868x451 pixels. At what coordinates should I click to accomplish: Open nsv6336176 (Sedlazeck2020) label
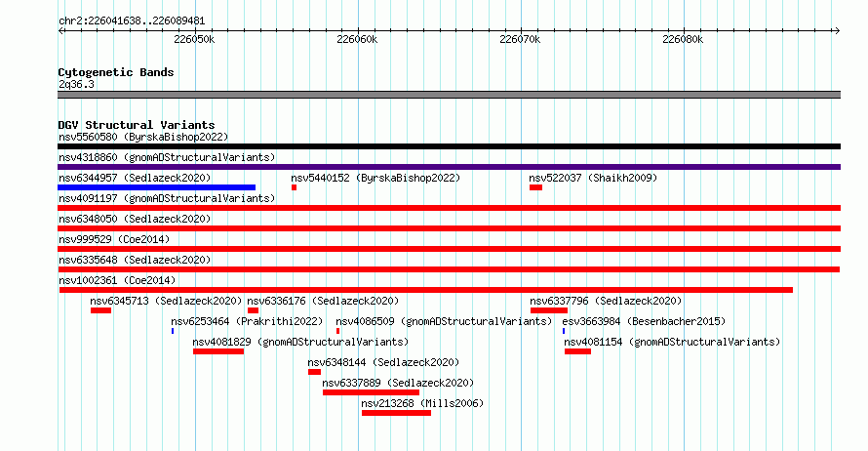[x=323, y=301]
